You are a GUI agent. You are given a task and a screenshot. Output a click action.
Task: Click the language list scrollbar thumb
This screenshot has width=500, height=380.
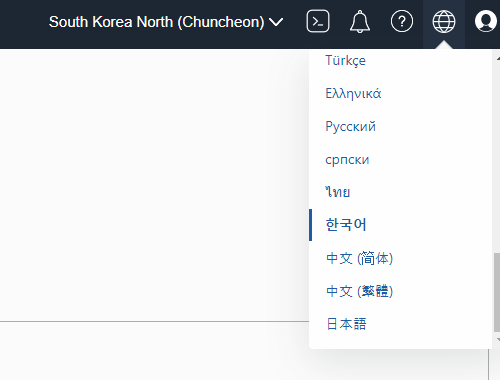[497, 292]
